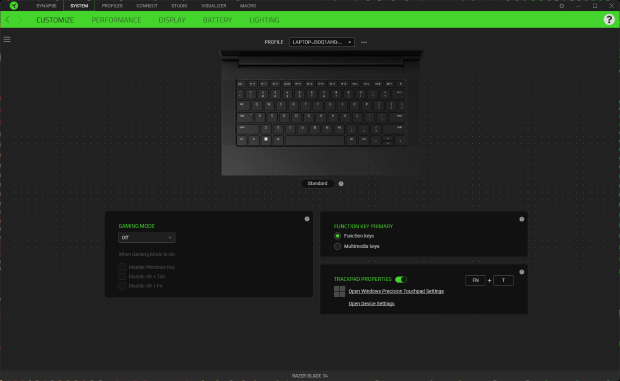Show info tip for Function Key Primary

(x=522, y=219)
